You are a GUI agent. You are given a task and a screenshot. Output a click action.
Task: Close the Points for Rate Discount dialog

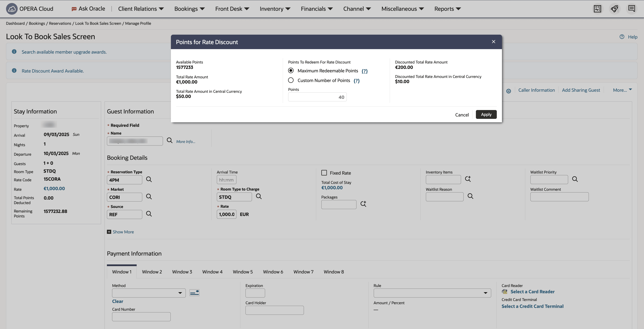[493, 42]
